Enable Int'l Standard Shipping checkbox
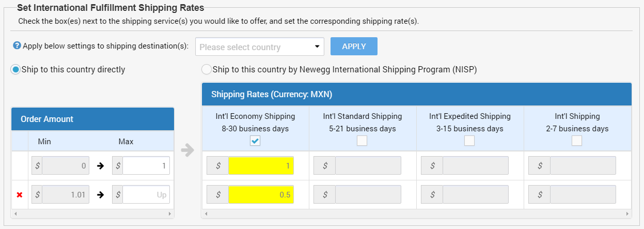 pos(362,141)
